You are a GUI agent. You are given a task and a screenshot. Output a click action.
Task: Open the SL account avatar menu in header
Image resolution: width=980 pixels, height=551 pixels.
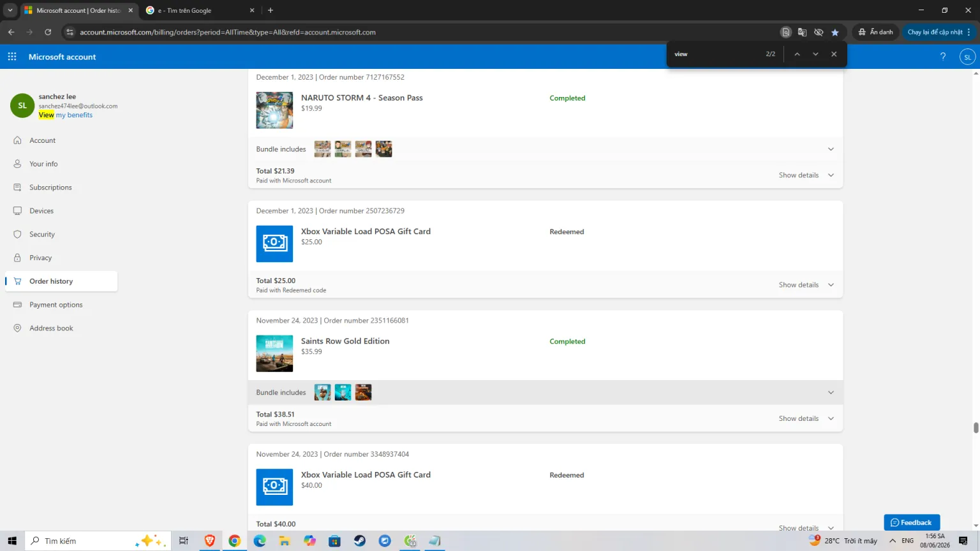(967, 57)
